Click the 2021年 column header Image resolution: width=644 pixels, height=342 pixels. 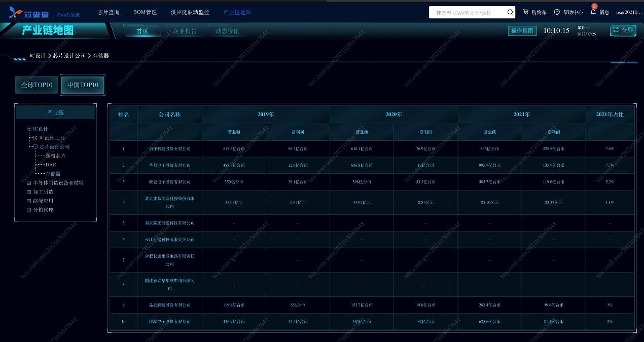coord(522,115)
